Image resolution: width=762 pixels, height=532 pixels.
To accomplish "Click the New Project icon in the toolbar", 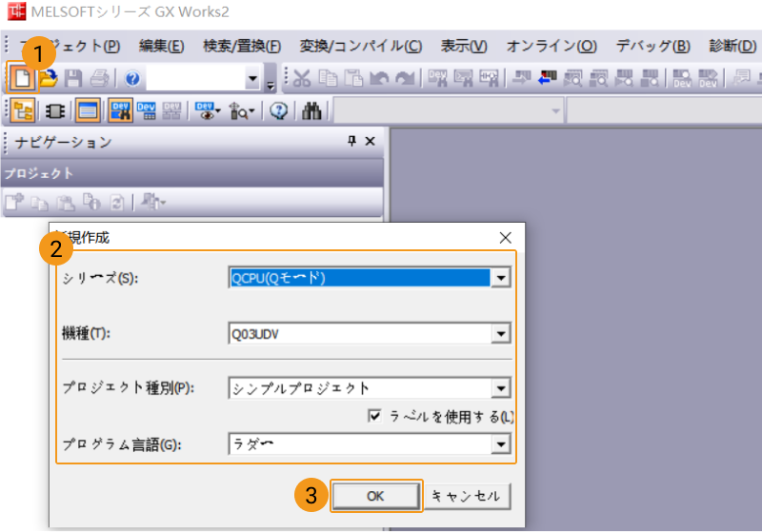I will click(x=22, y=78).
